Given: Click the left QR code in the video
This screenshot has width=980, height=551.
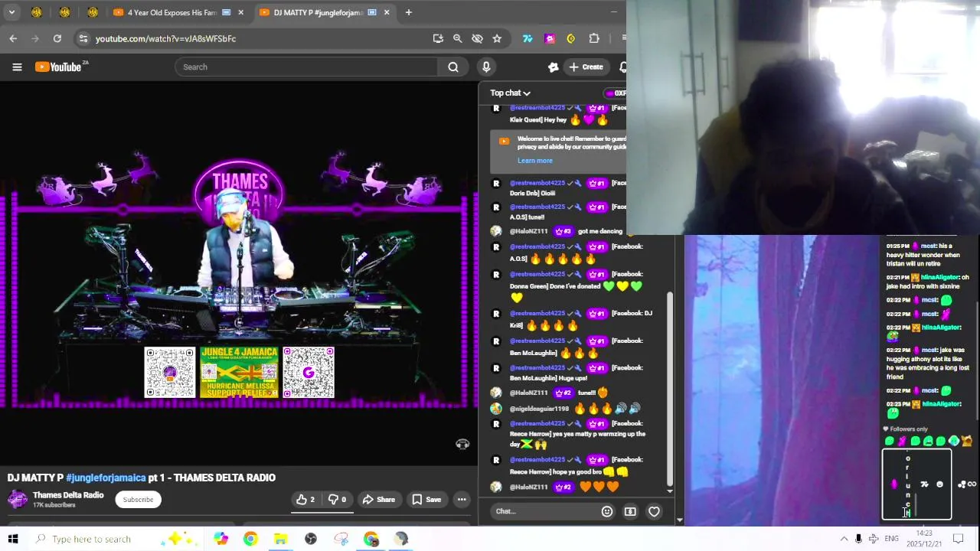Looking at the screenshot, I should pyautogui.click(x=170, y=373).
